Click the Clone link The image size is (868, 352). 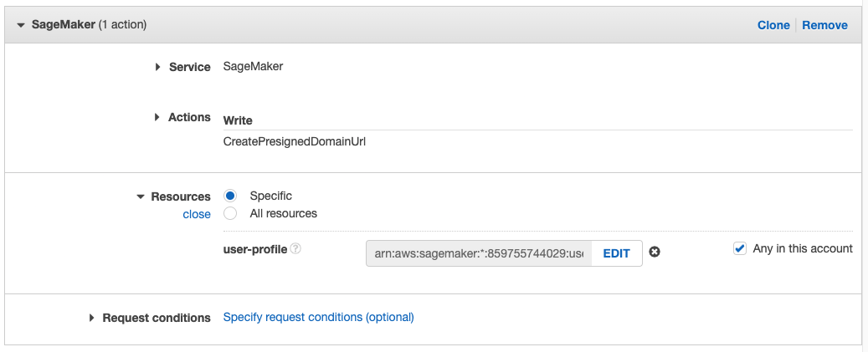coord(773,25)
